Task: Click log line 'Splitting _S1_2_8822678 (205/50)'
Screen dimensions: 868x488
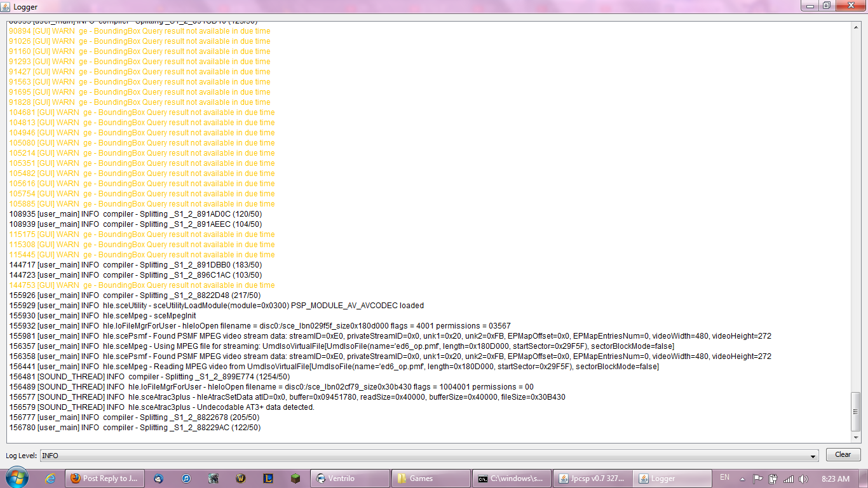Action: (x=135, y=417)
